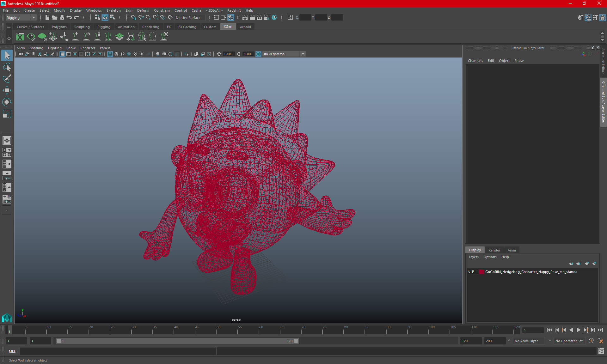Toggle layer visibility V box

point(469,272)
